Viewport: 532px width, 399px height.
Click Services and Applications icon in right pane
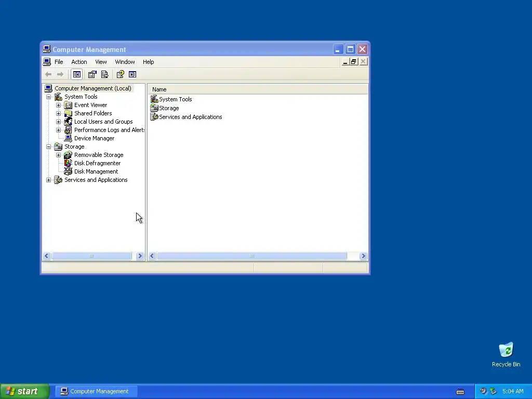154,117
